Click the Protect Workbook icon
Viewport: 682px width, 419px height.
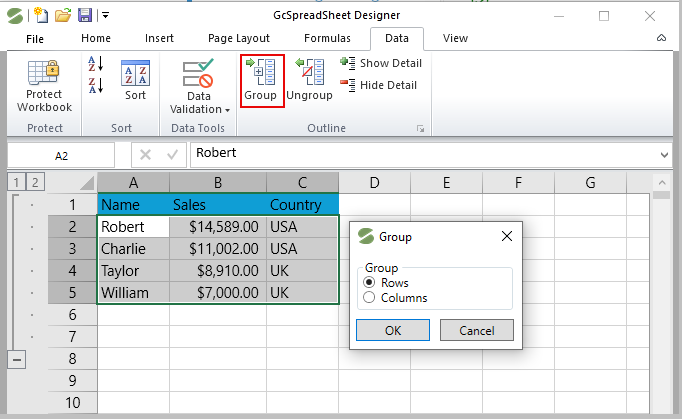click(x=43, y=72)
